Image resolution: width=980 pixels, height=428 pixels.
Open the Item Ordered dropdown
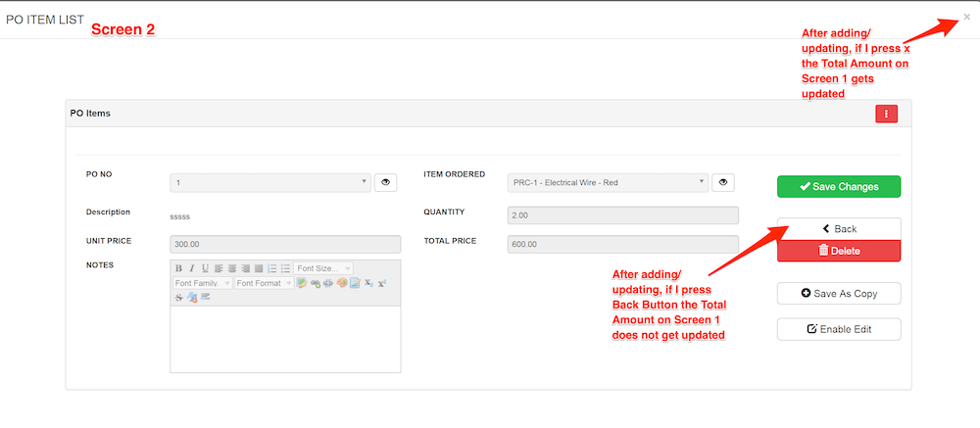coord(608,182)
